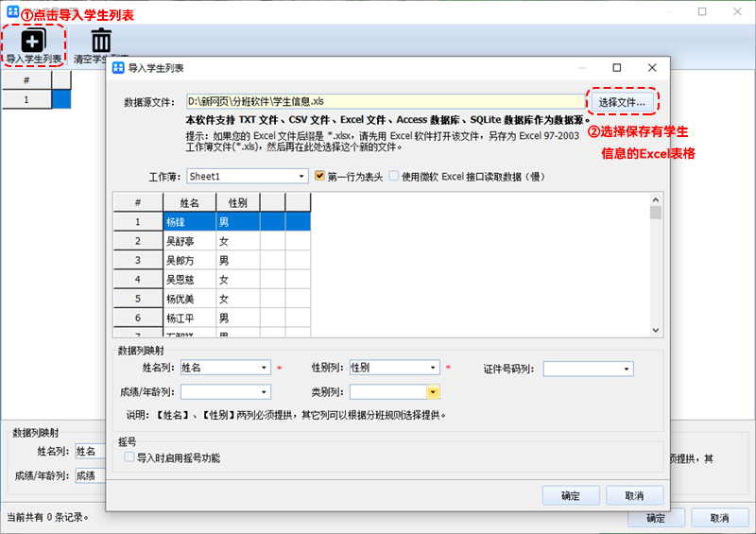
Task: Open the 类别列 dropdown arrow
Action: click(x=434, y=391)
